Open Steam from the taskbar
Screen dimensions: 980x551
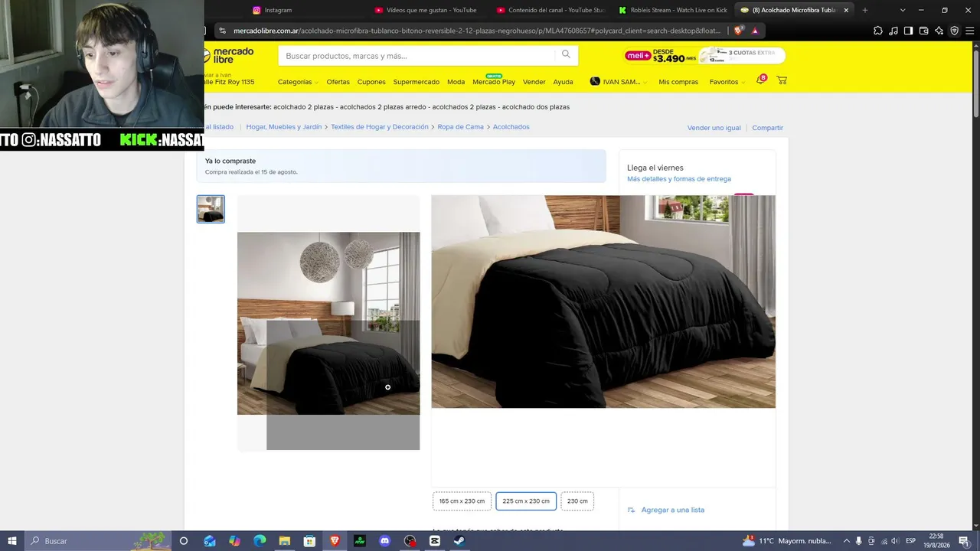[x=459, y=541]
